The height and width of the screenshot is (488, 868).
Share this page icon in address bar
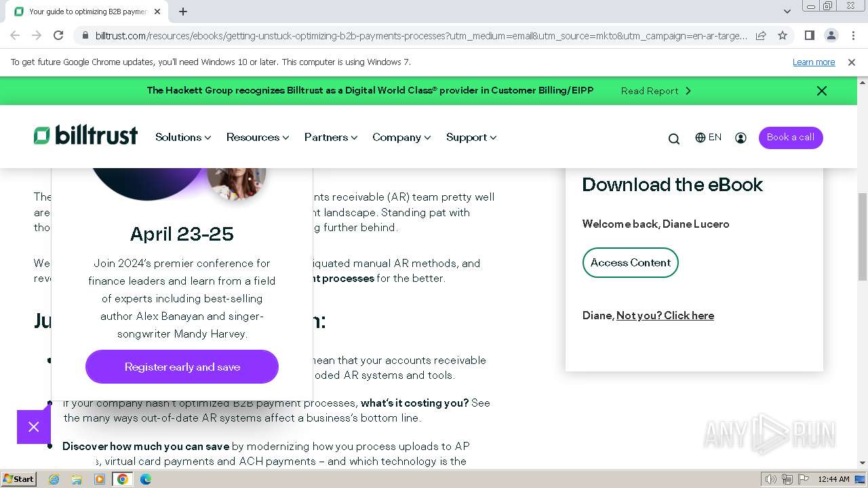pyautogui.click(x=761, y=35)
